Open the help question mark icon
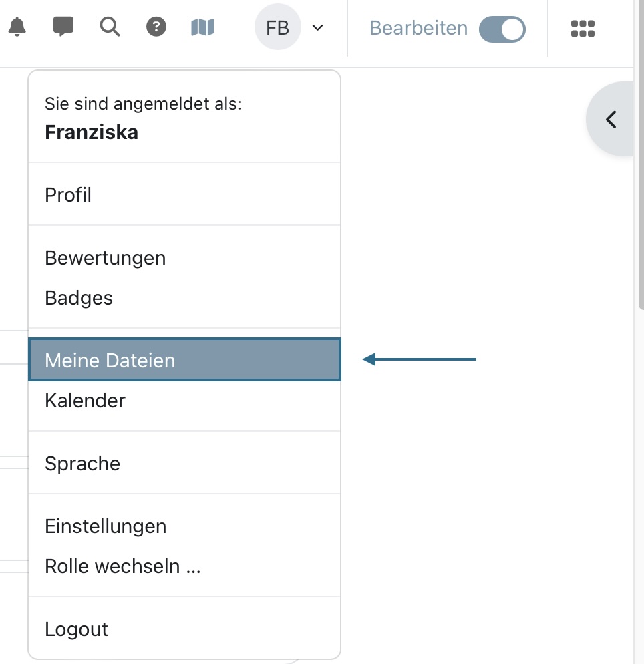This screenshot has width=644, height=664. click(x=156, y=27)
